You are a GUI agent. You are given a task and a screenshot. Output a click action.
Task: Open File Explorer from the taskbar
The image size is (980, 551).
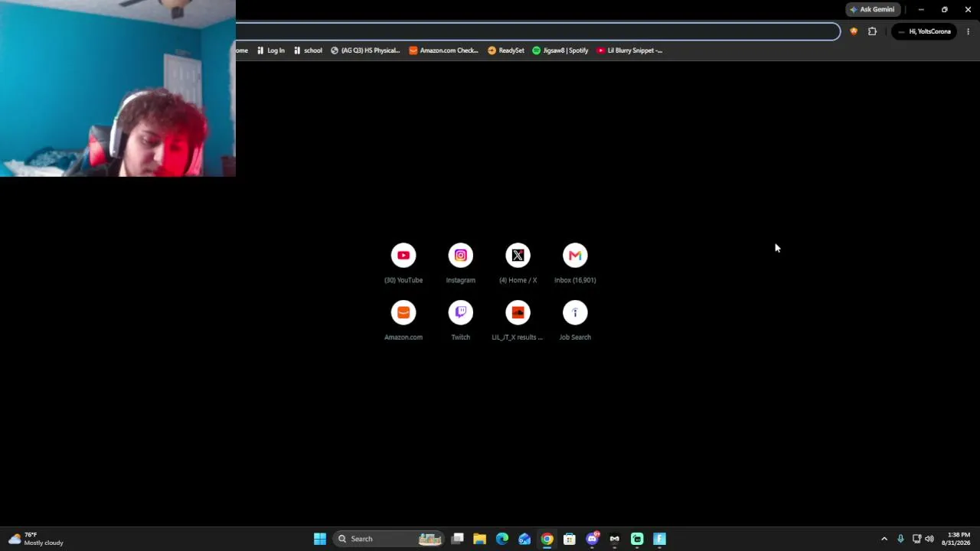click(479, 539)
